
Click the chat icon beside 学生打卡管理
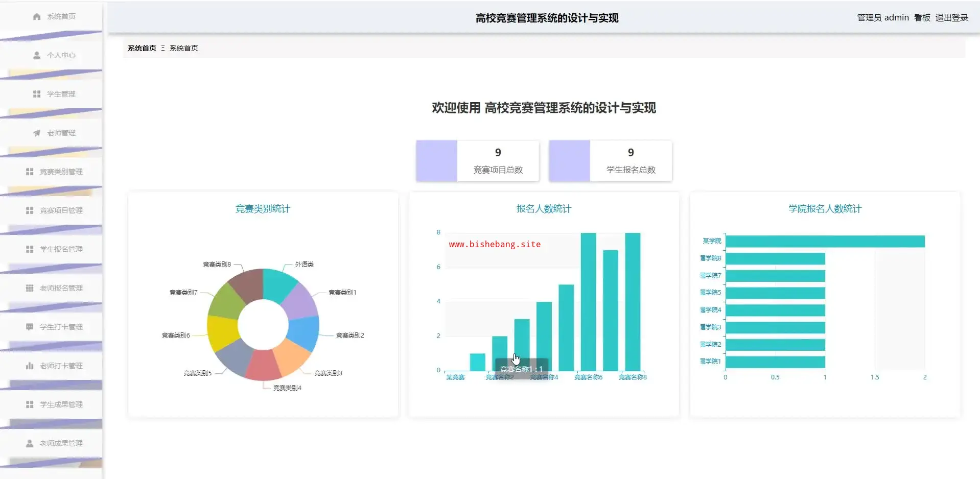[x=30, y=327]
